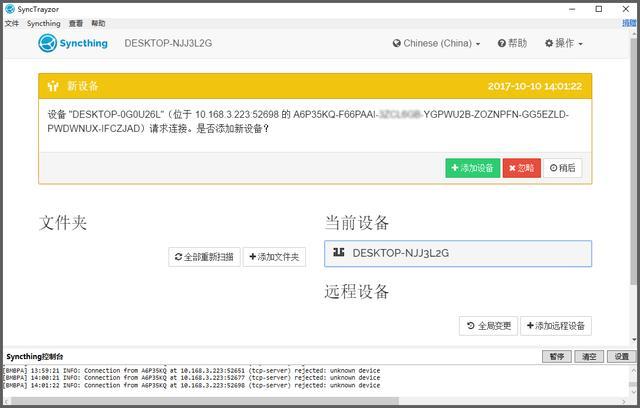This screenshot has width=640, height=408.
Task: Click the 文件夹 heading
Action: [63, 223]
